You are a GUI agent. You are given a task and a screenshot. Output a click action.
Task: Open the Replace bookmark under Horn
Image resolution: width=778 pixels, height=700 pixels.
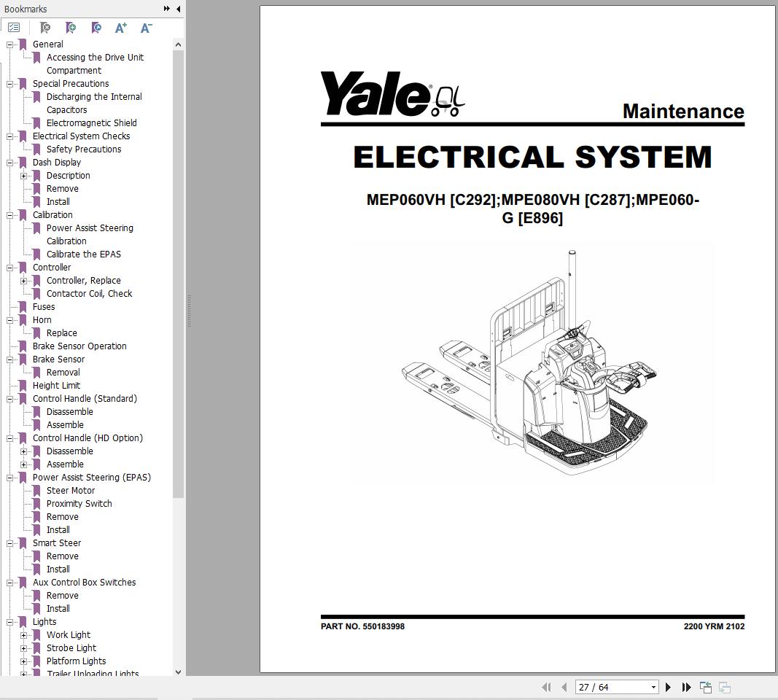tap(61, 333)
